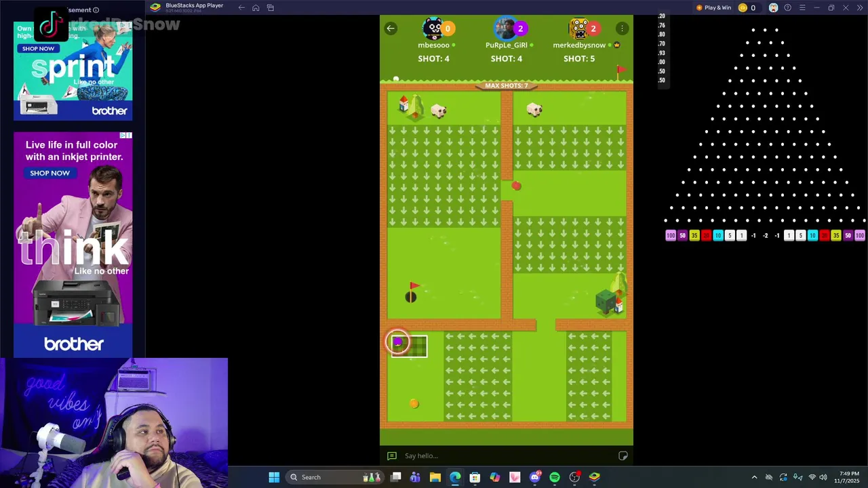Image resolution: width=868 pixels, height=488 pixels.
Task: Click the -2 center Plinko slot
Action: (765, 235)
